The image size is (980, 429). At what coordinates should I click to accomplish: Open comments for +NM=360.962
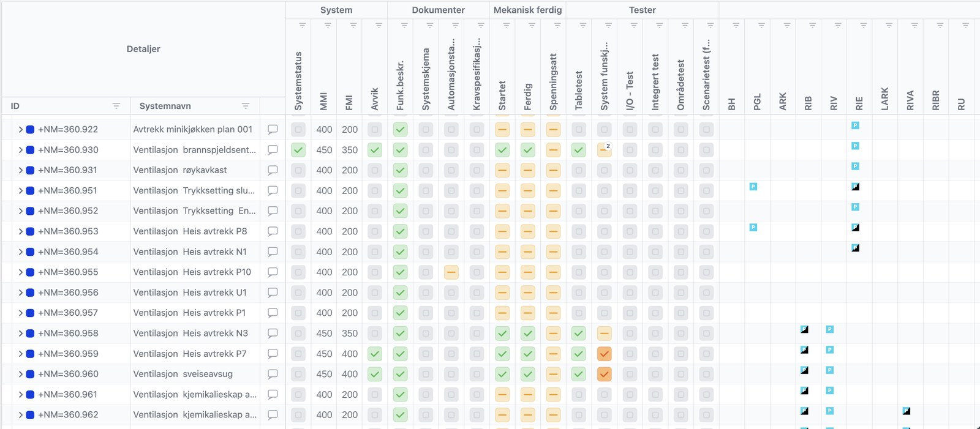pos(273,414)
